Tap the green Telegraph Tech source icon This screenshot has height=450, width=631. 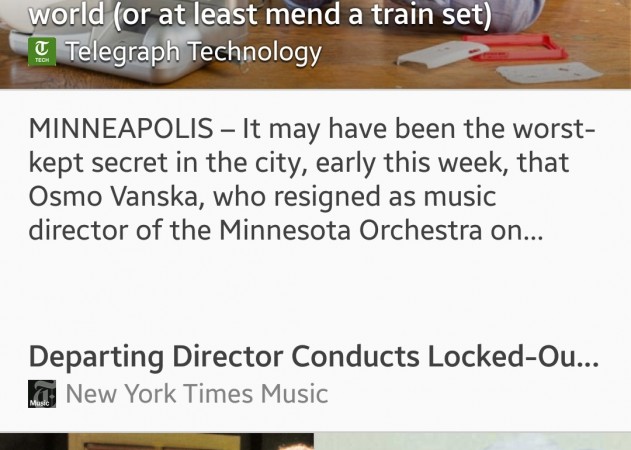pyautogui.click(x=42, y=52)
